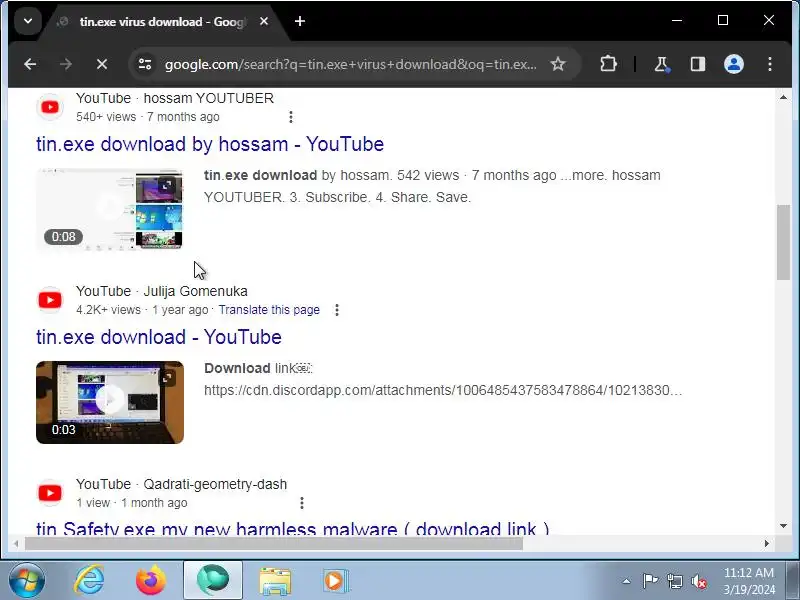This screenshot has height=600, width=800.
Task: Open Windows Media Player from taskbar
Action: pos(335,581)
